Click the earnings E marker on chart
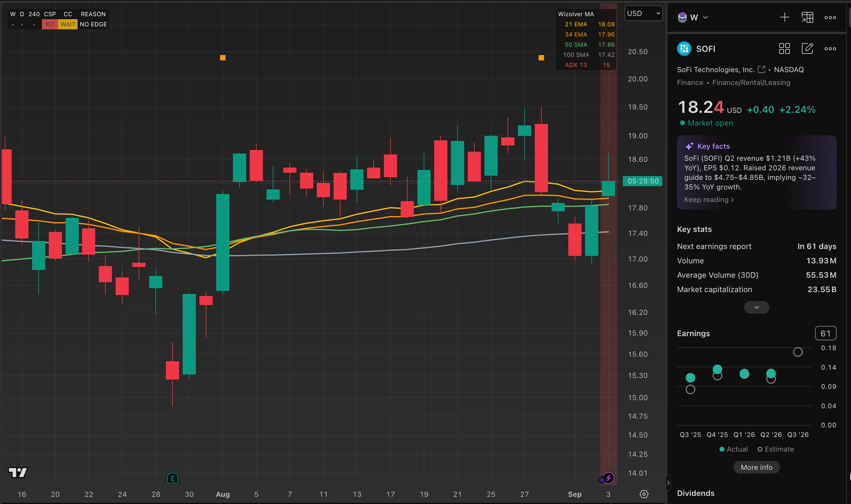Screen dimensions: 851x504 click(172, 478)
